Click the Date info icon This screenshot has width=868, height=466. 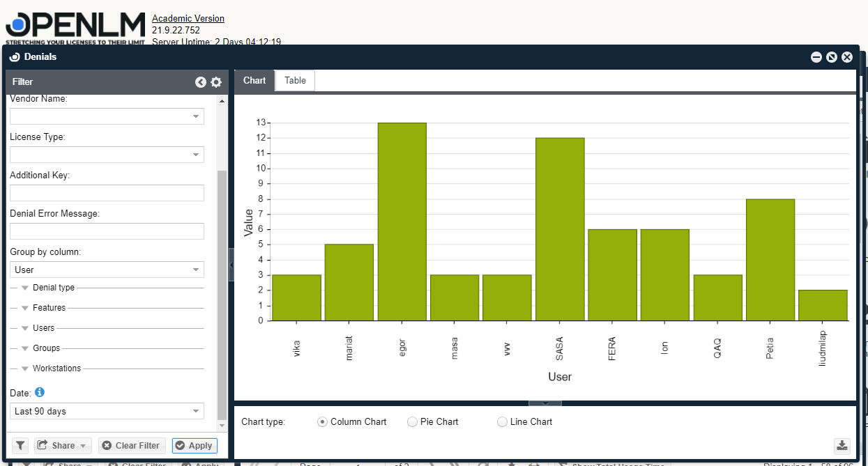pyautogui.click(x=40, y=392)
